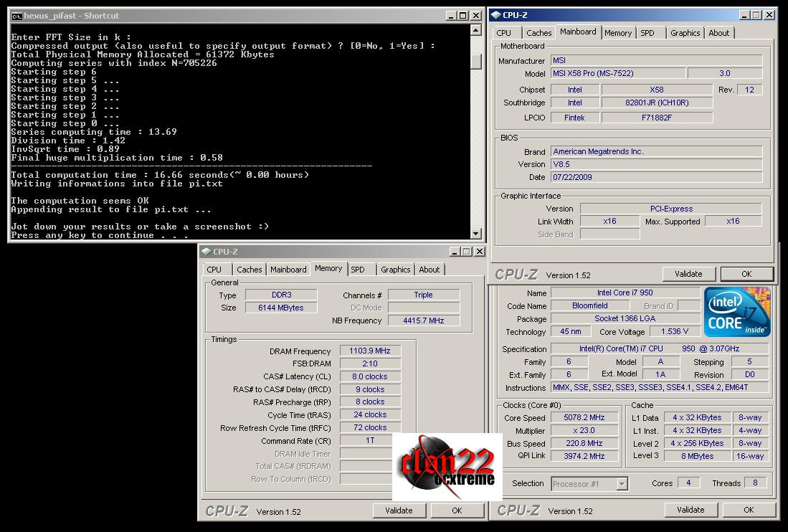The width and height of the screenshot is (788, 532).
Task: Click the LPCIO value F71882F
Action: (657, 118)
